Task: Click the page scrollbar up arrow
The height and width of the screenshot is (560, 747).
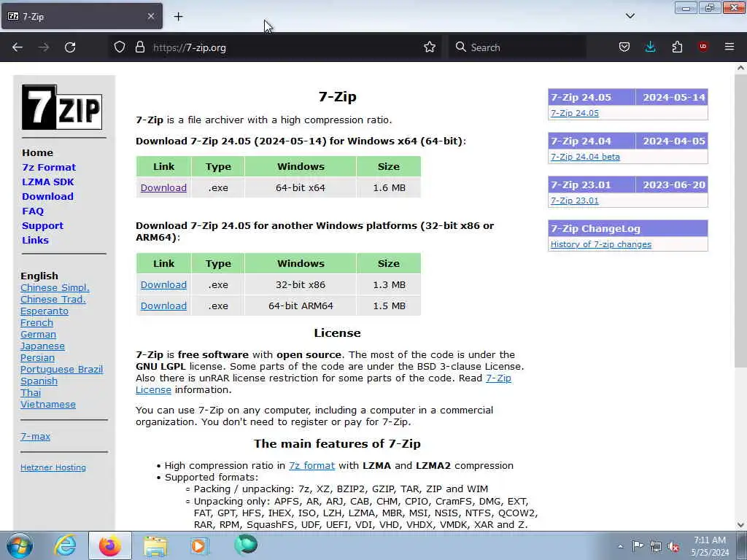Action: (740, 68)
